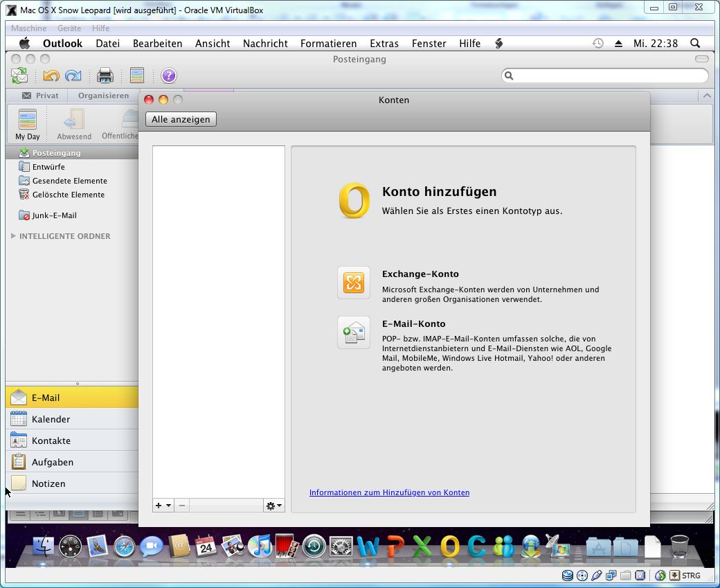The image size is (720, 588).
Task: Switch to Kontakte view
Action: click(72, 440)
